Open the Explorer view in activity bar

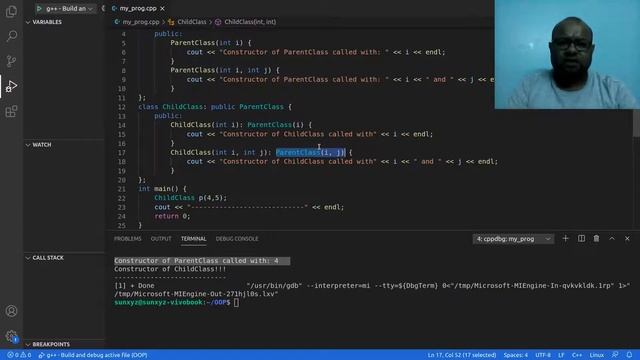11,11
